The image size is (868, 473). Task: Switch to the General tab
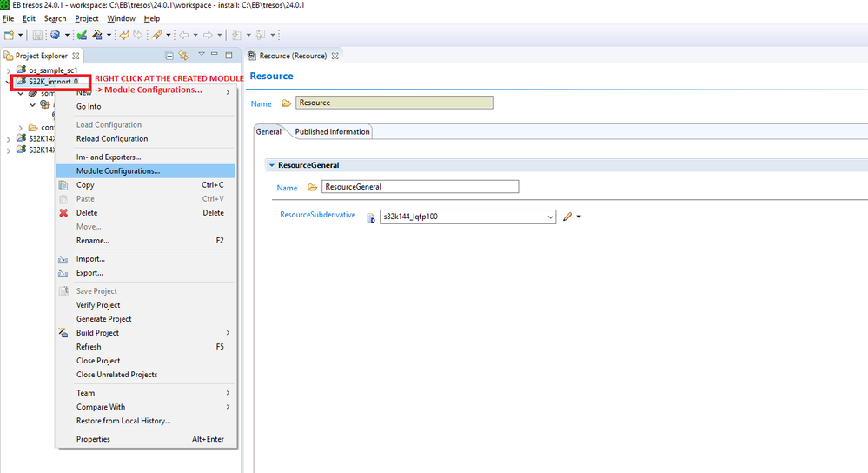(268, 132)
